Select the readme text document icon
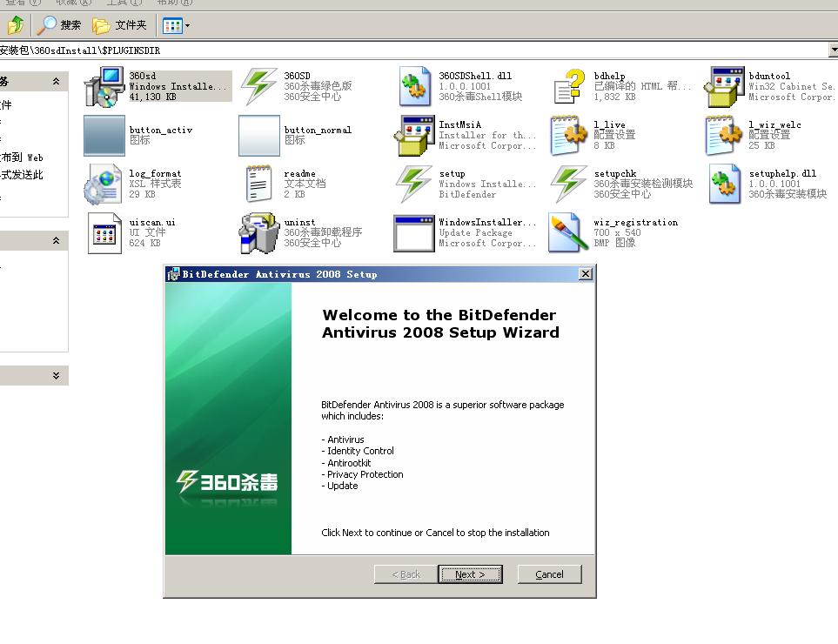Screen dimensions: 838x644 tap(259, 184)
